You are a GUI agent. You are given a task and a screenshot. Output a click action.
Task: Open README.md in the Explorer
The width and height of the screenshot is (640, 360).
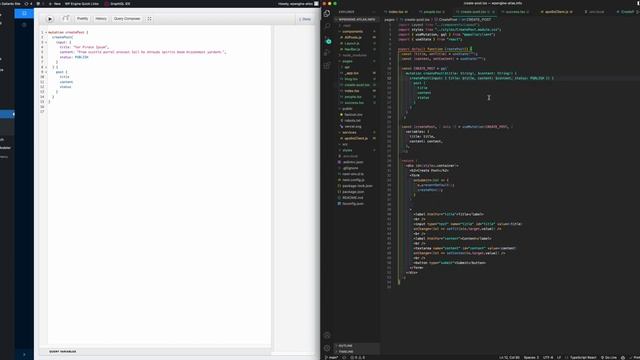coord(353,198)
